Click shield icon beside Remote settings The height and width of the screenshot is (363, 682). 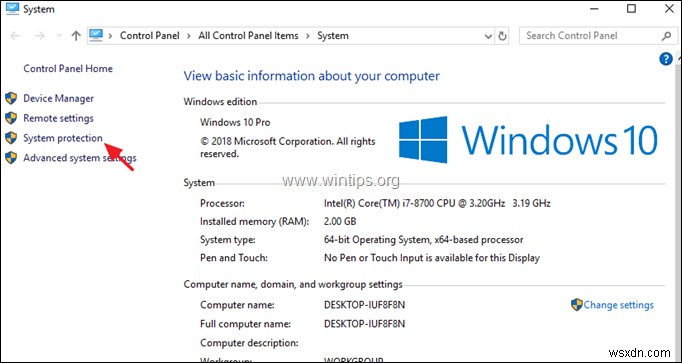[11, 118]
